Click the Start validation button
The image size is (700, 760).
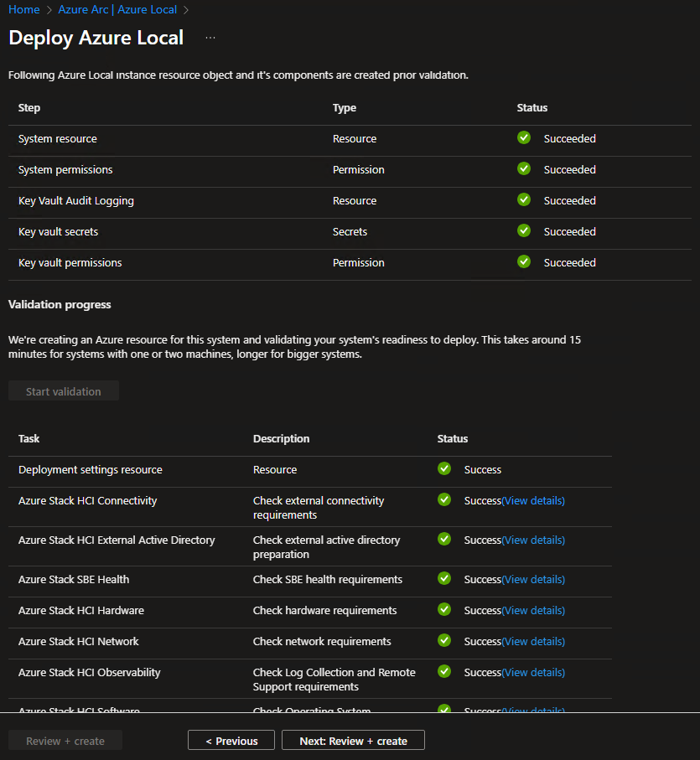click(64, 391)
